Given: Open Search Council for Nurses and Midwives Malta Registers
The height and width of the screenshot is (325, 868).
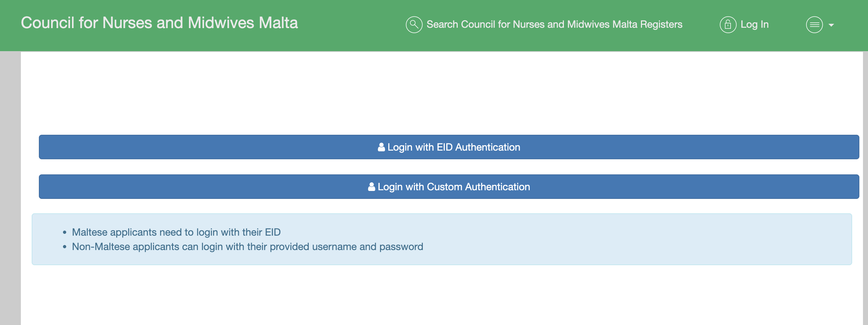Looking at the screenshot, I should coord(554,25).
